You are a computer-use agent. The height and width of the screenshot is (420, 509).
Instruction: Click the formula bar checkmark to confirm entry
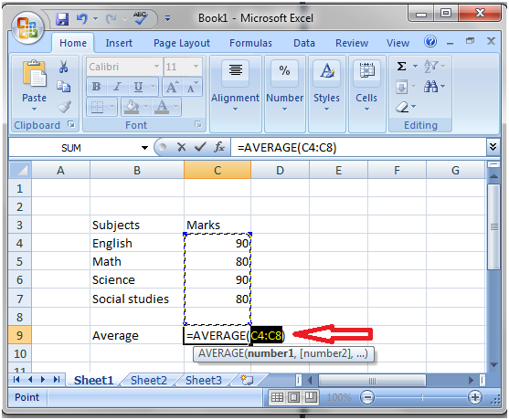(200, 147)
